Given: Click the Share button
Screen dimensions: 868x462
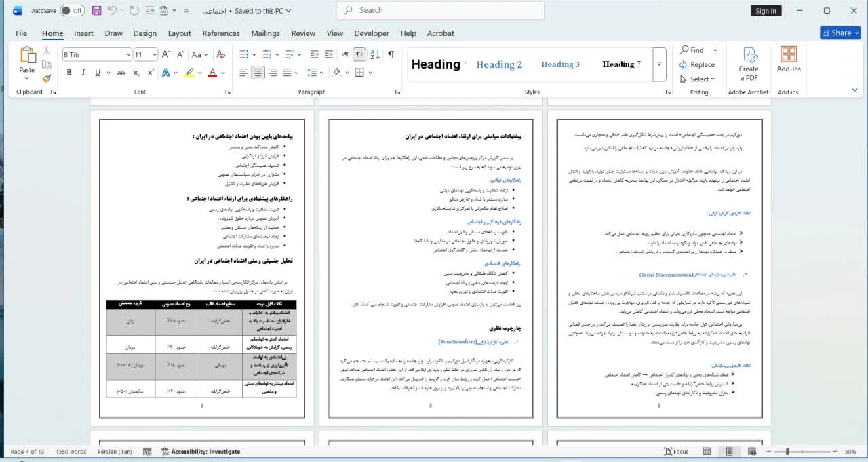Looking at the screenshot, I should coord(840,33).
